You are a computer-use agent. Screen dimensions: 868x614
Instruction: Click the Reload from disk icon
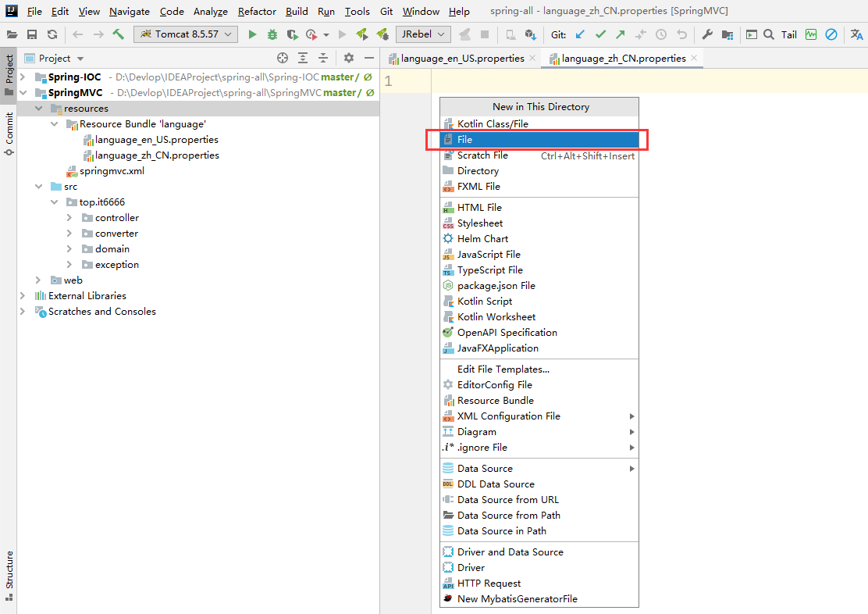click(52, 34)
